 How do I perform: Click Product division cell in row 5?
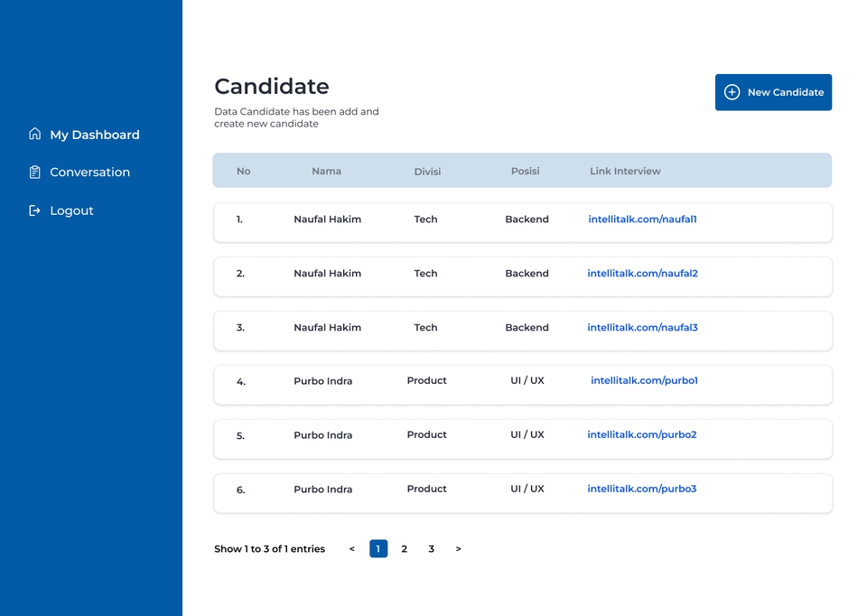point(427,434)
